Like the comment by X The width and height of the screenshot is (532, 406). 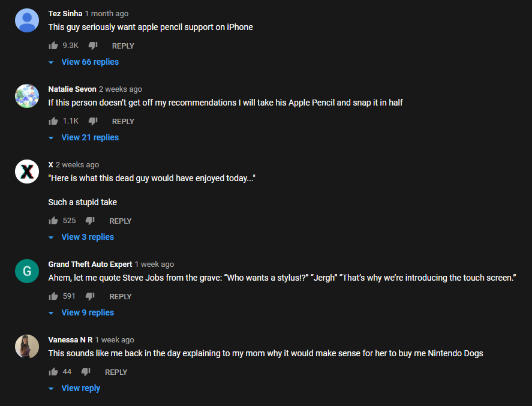[53, 221]
